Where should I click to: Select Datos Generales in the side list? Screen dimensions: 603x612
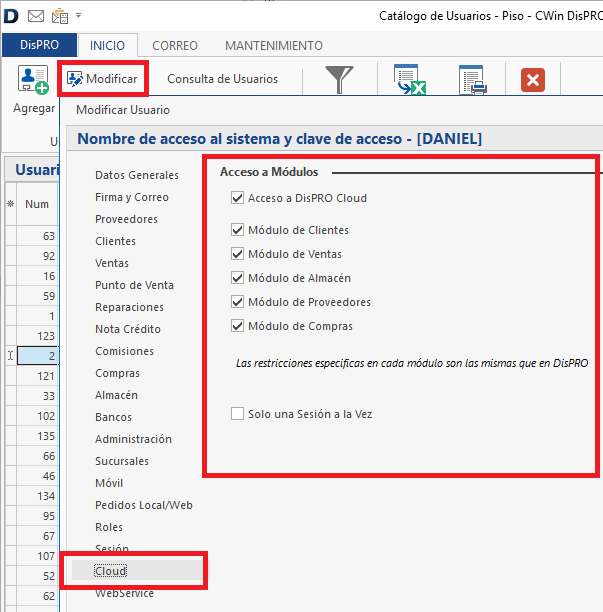click(x=136, y=175)
